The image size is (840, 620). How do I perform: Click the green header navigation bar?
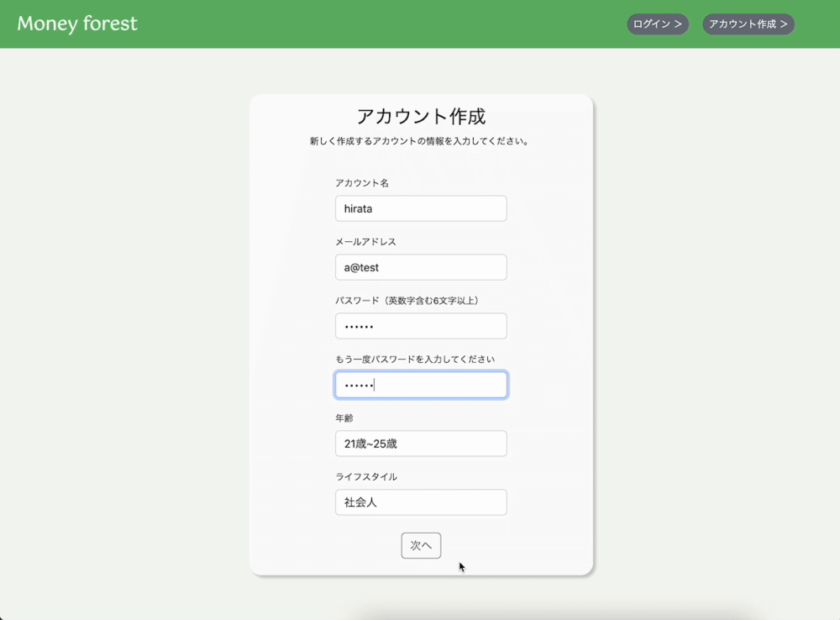pos(336,24)
